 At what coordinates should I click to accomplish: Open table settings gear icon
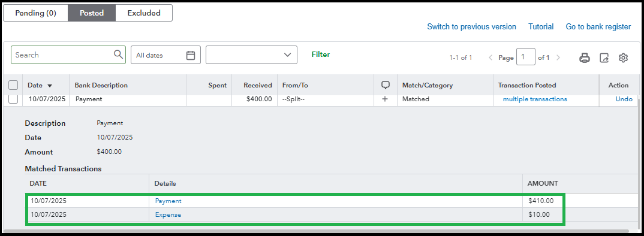click(623, 58)
